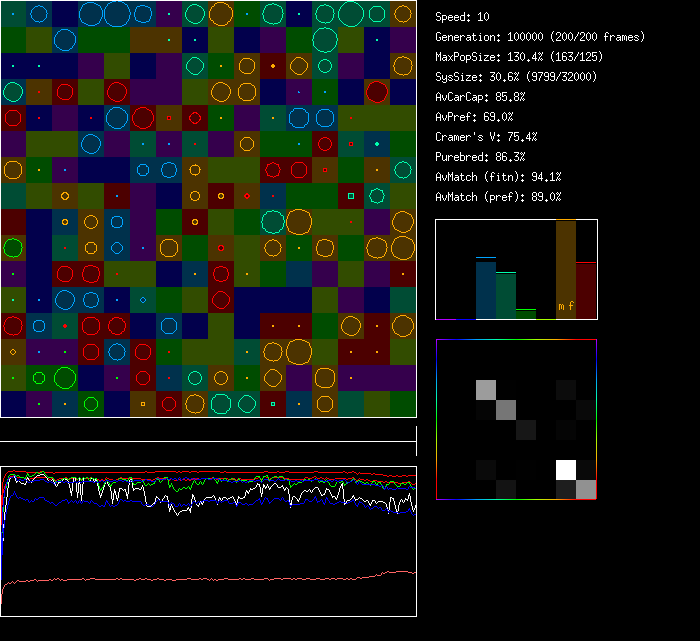Click the largest green circle in the grid

pyautogui.click(x=65, y=378)
